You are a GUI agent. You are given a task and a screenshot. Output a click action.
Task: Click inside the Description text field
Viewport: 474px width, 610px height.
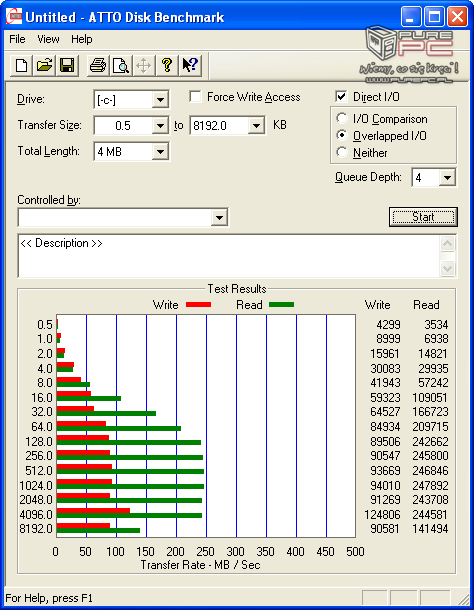[229, 256]
